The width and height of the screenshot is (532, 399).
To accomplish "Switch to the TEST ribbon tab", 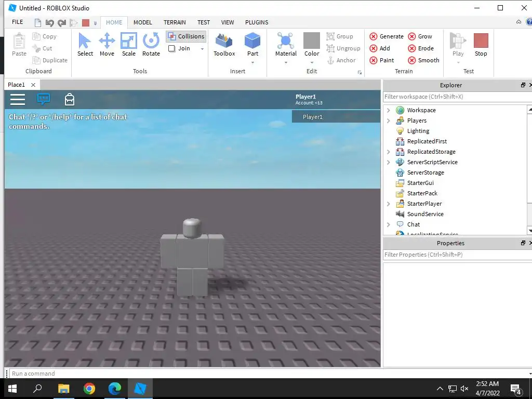I will [204, 22].
